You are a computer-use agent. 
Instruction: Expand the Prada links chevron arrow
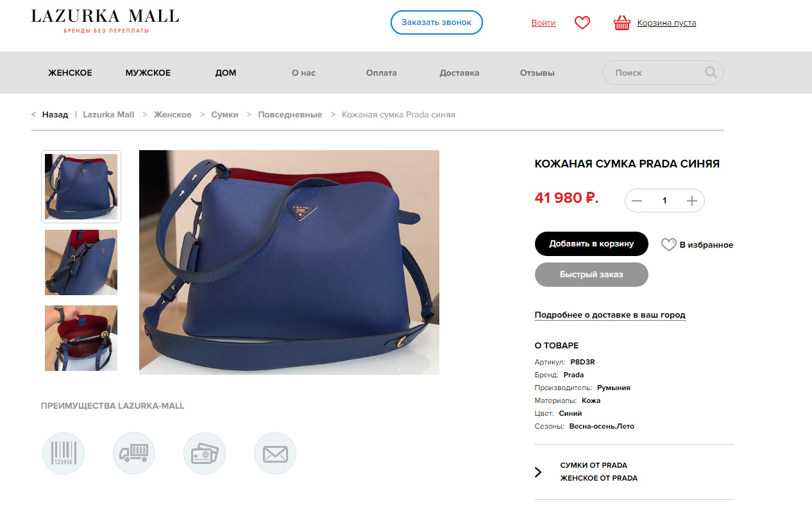[538, 472]
